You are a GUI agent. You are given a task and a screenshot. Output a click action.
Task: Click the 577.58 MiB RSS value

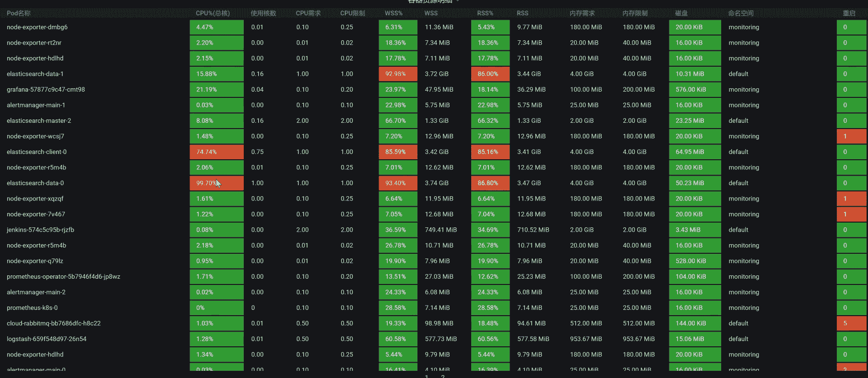[x=533, y=339]
